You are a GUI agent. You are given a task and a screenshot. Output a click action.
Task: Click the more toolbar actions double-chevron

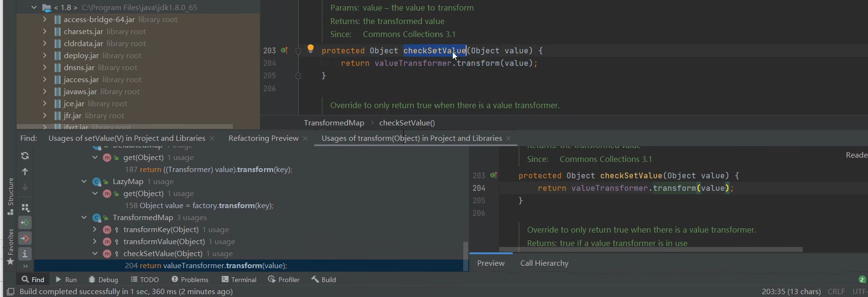[25, 266]
